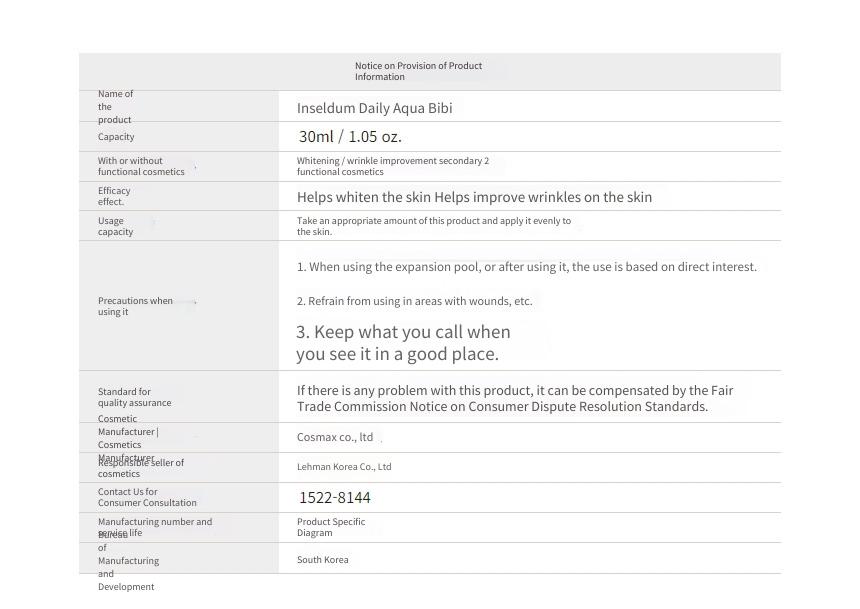Select the 'Lehman Korea Co., Ltd' value

coord(344,467)
